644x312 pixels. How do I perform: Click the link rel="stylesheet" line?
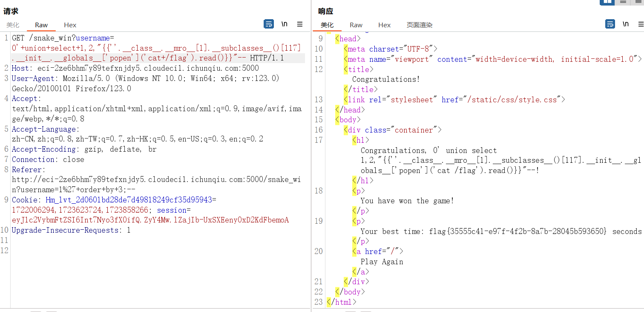click(x=454, y=100)
